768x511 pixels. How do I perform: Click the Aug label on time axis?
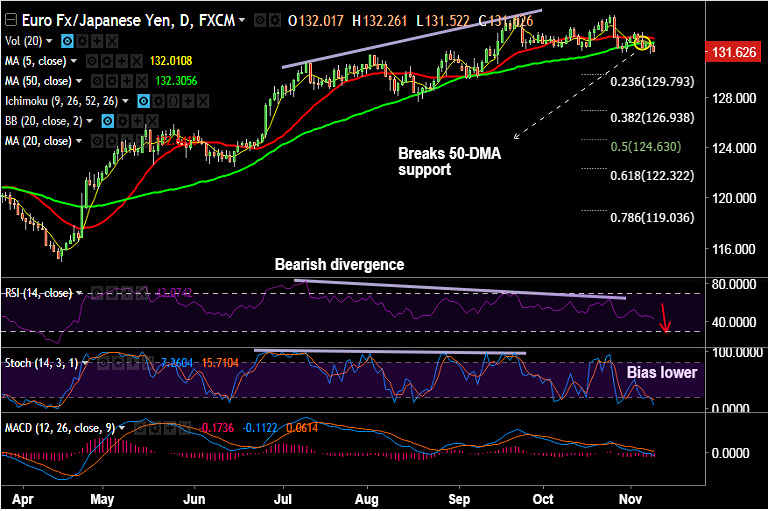pyautogui.click(x=366, y=499)
